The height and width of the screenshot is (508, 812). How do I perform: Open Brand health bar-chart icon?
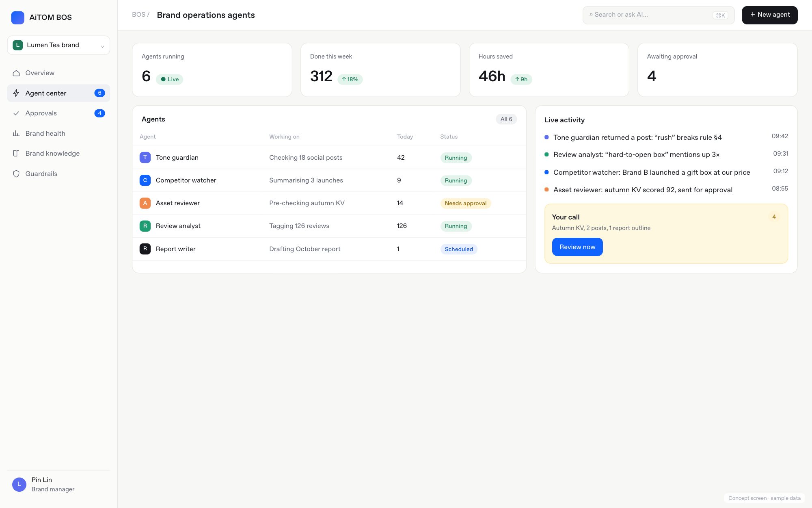point(16,133)
